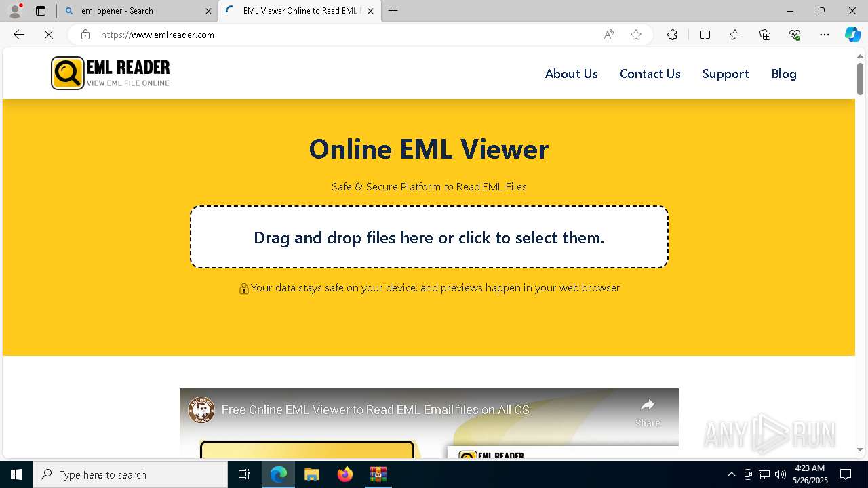
Task: Open WinRAR from the taskbar
Action: tap(378, 474)
